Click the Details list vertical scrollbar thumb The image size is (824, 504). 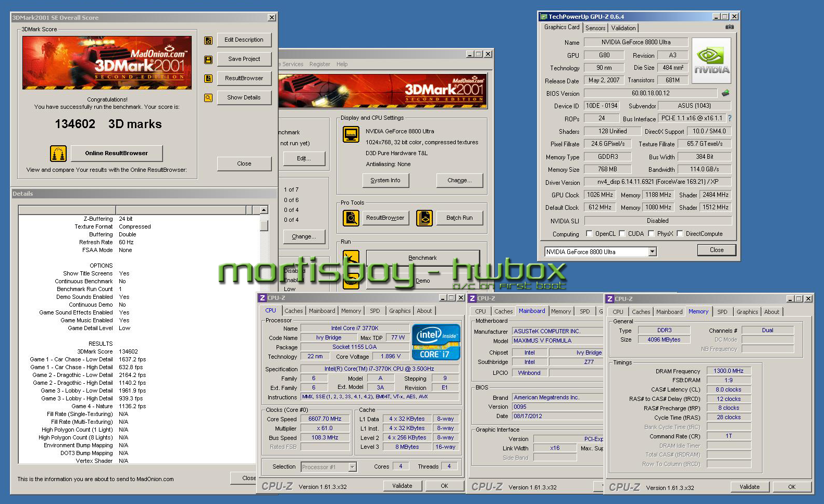pos(264,225)
